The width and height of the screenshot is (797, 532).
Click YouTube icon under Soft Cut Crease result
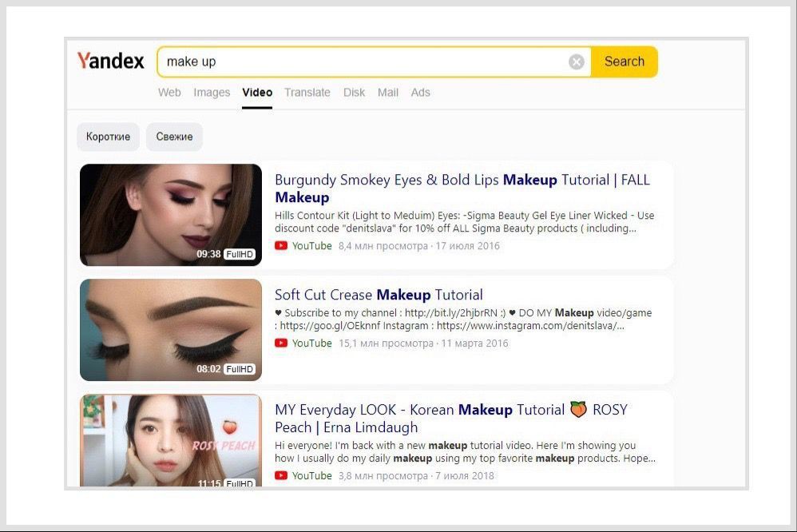(281, 343)
